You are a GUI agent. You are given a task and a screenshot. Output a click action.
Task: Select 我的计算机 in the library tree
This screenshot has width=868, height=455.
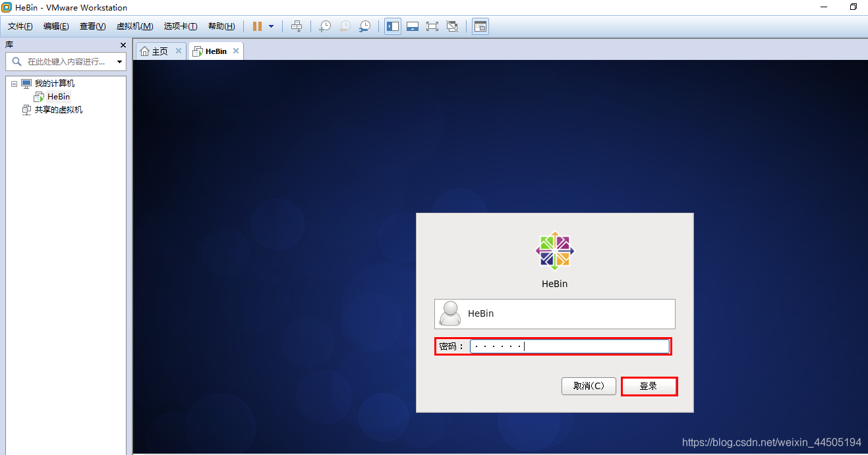pyautogui.click(x=55, y=84)
